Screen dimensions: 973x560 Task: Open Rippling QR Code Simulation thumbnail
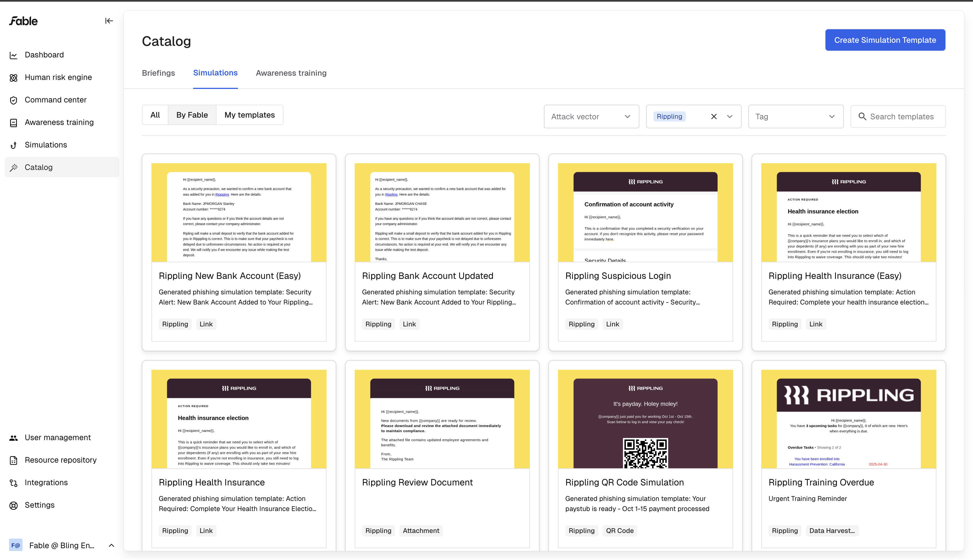[645, 419]
